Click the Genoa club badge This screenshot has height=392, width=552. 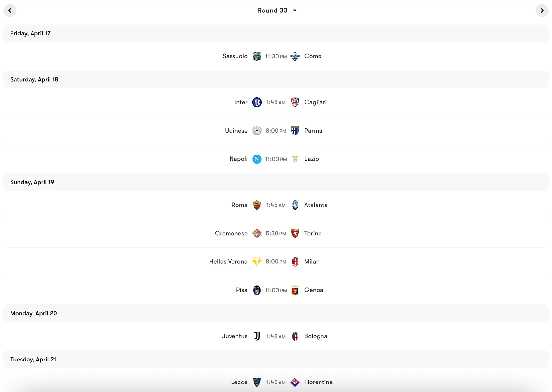pyautogui.click(x=295, y=290)
